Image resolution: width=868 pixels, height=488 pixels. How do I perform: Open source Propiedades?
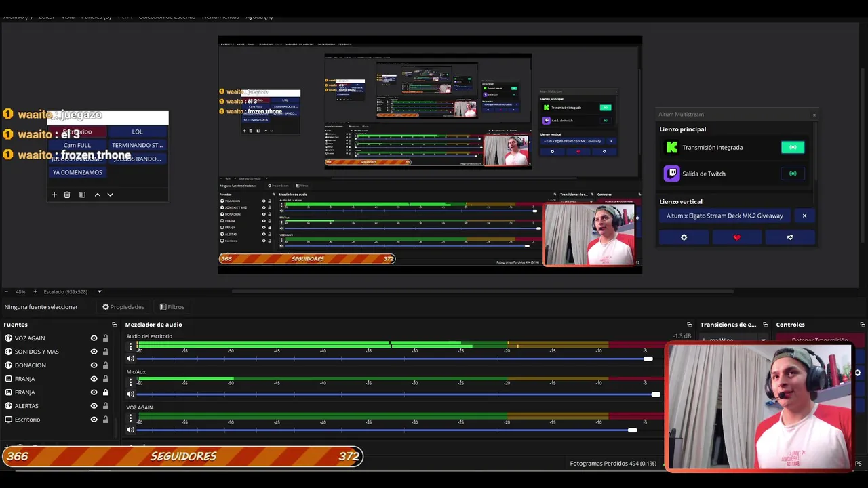coord(123,307)
